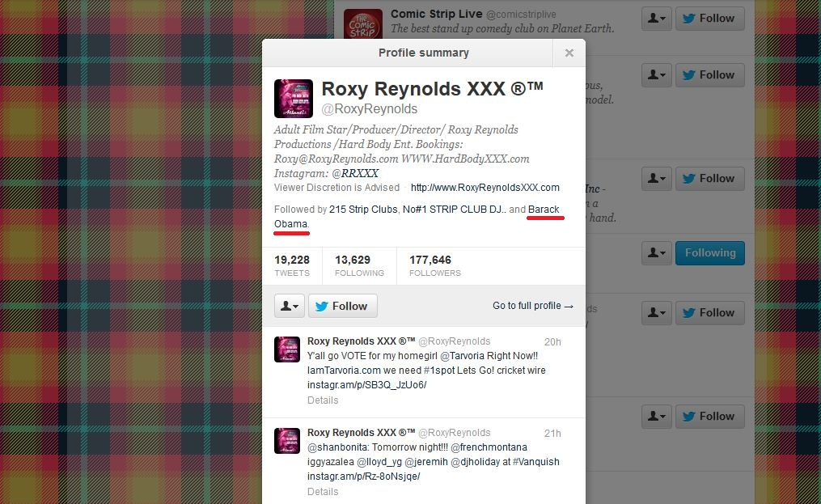The height and width of the screenshot is (504, 821).
Task: Open user dropdown in the 'Inc -' row
Action: [657, 179]
